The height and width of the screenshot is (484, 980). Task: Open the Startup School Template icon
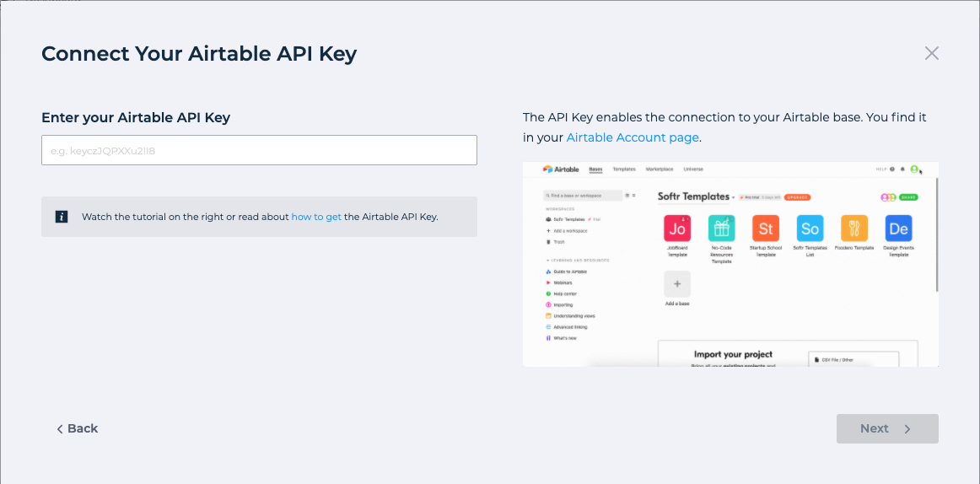[x=765, y=229]
